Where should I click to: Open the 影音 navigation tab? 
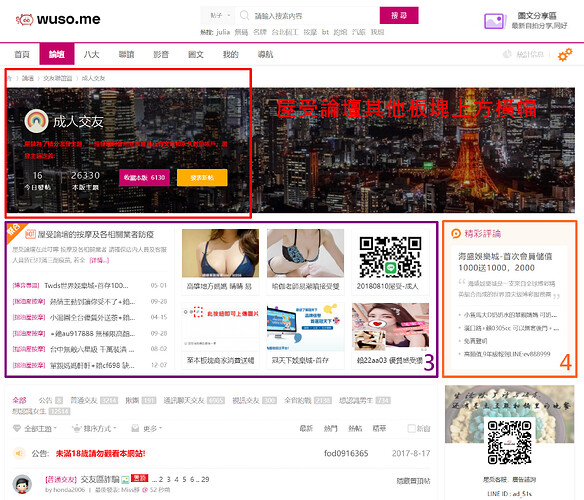point(161,54)
